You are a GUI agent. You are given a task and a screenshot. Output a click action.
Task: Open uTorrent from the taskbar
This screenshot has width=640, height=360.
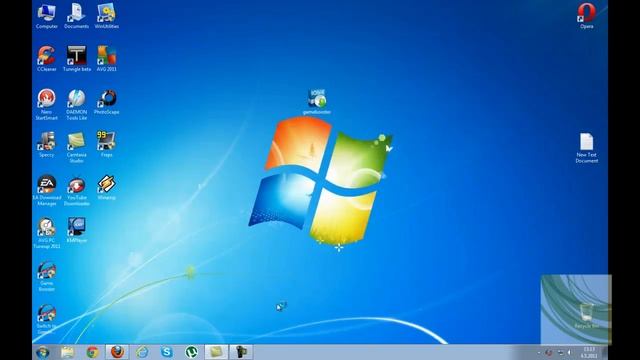click(191, 352)
